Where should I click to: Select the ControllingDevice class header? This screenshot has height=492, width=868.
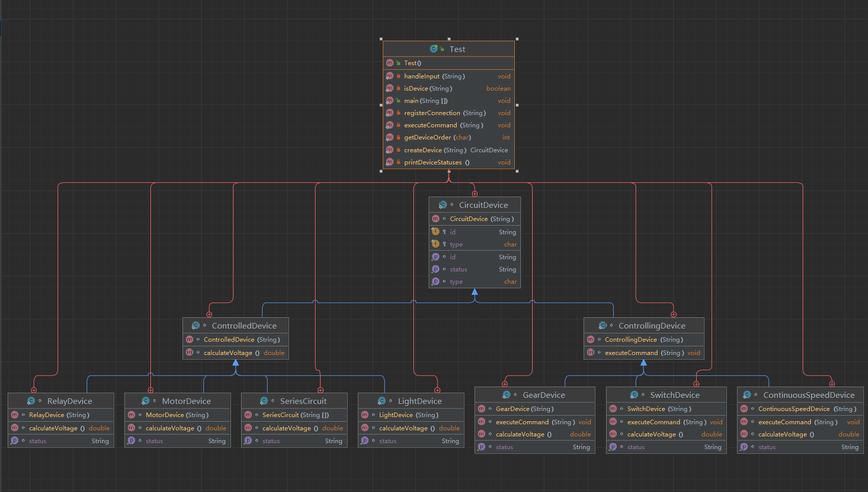point(644,325)
